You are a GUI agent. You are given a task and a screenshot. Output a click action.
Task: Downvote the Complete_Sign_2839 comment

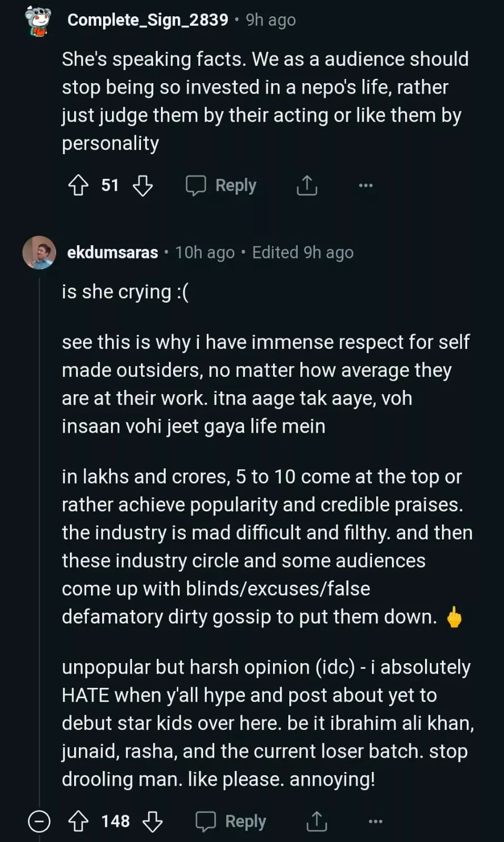coord(142,185)
